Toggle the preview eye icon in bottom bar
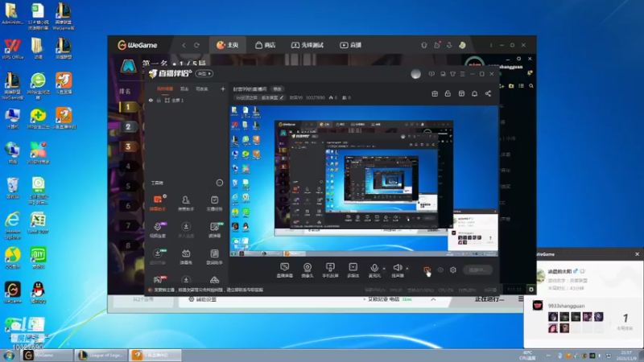644x362 pixels. coord(440,270)
